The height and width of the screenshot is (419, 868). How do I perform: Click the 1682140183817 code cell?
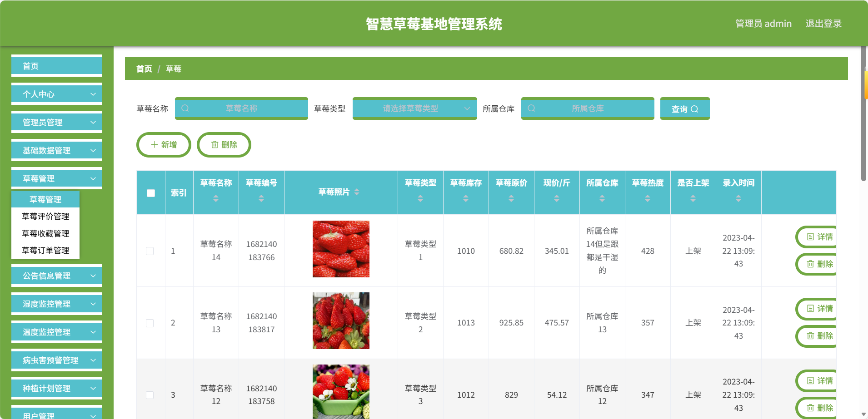(x=261, y=323)
